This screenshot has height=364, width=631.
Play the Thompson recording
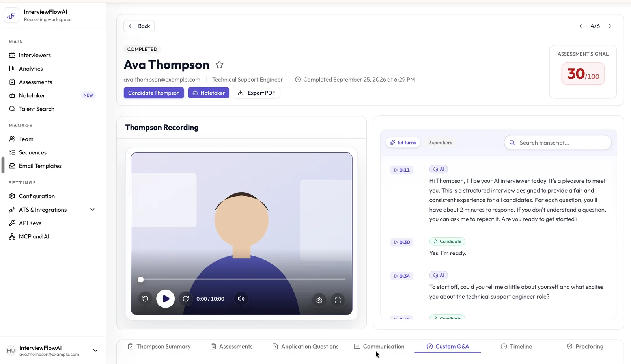point(166,299)
